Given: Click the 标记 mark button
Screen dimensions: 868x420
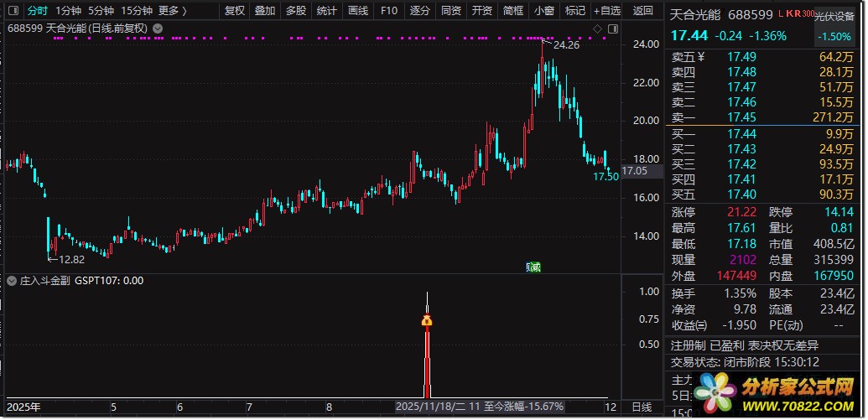Looking at the screenshot, I should (x=575, y=11).
